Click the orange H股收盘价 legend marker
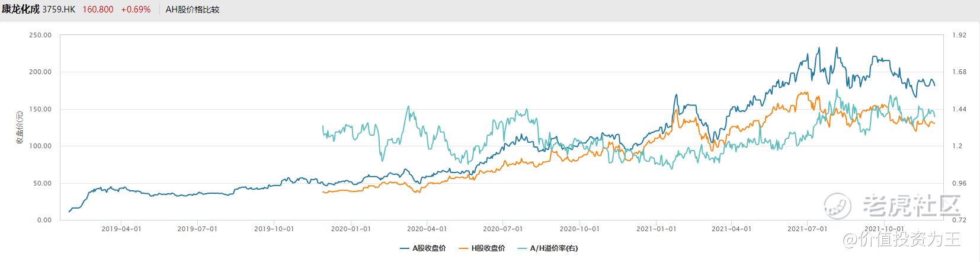Image resolution: width=980 pixels, height=262 pixels. 465,248
